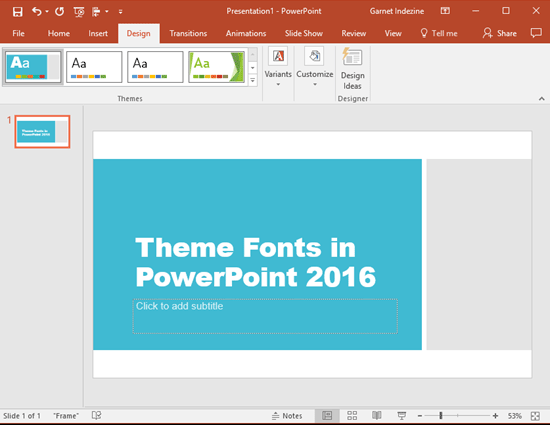This screenshot has width=550, height=425.
Task: Toggle the Notes pane
Action: point(287,416)
